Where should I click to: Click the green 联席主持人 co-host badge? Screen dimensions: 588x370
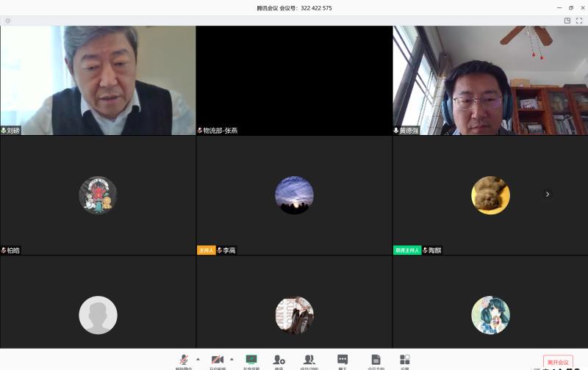(x=407, y=250)
